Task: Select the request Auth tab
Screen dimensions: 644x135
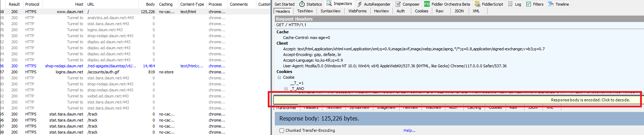Action: (401, 11)
